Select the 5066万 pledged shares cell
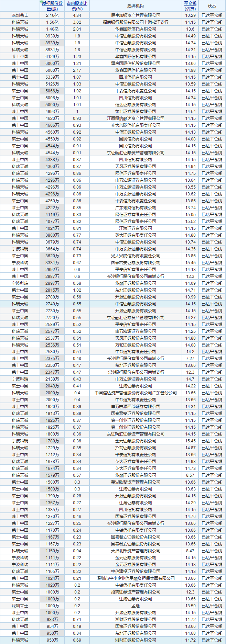 52,91
